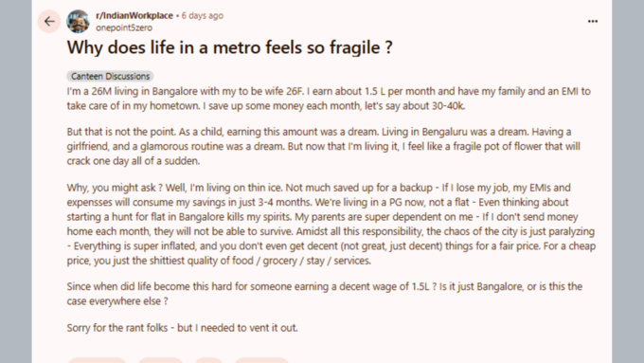Click the fourth pill button below the post
Image resolution: width=644 pixels, height=363 pixels.
point(262,360)
